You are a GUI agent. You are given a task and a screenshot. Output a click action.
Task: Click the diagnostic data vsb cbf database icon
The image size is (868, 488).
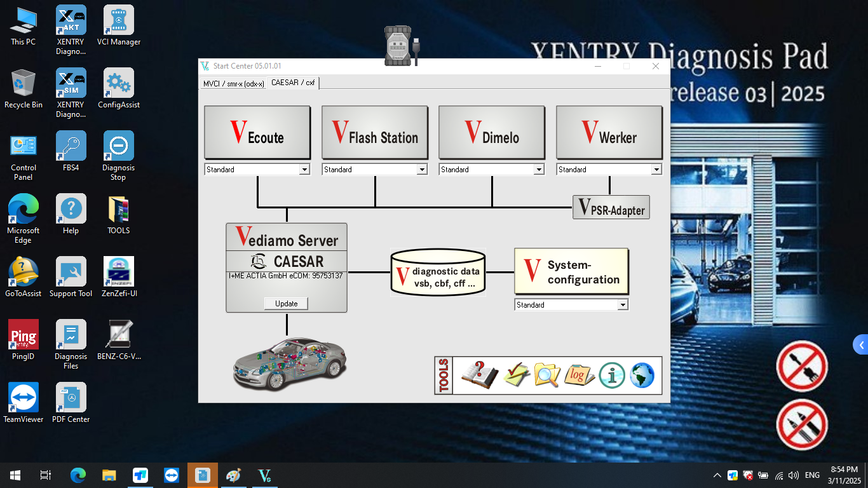tap(438, 272)
